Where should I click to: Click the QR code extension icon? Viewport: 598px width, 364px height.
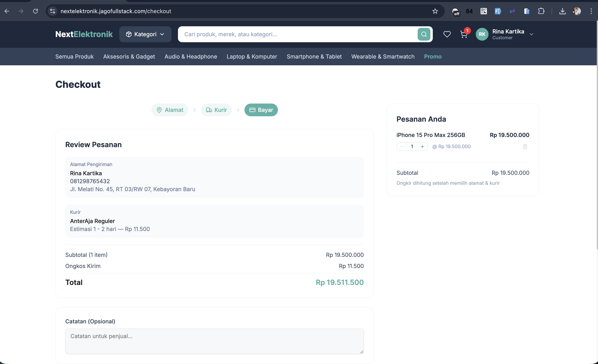tap(484, 11)
